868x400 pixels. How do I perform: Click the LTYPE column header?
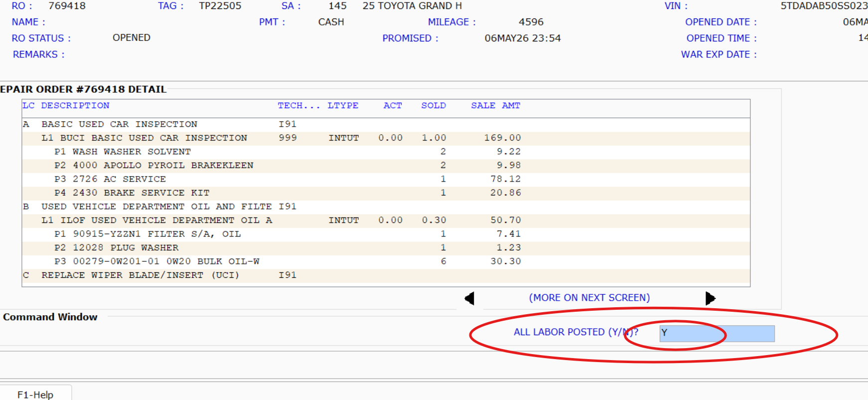[343, 106]
